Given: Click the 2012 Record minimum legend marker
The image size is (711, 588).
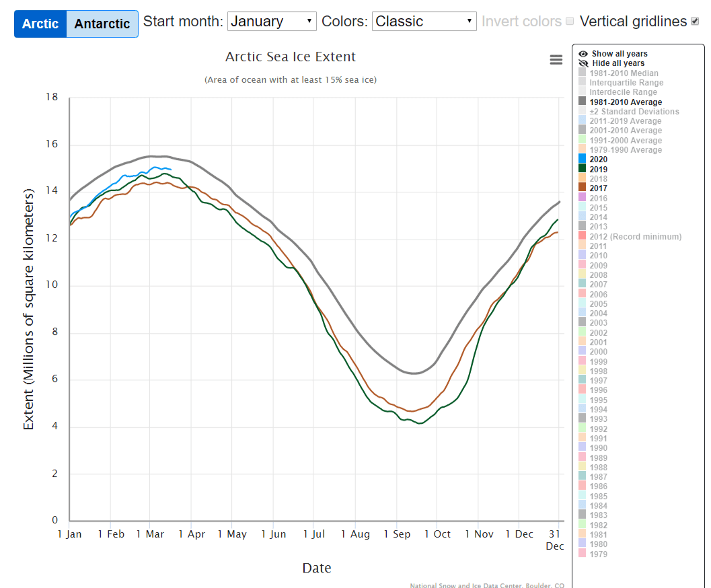Looking at the screenshot, I should (582, 236).
